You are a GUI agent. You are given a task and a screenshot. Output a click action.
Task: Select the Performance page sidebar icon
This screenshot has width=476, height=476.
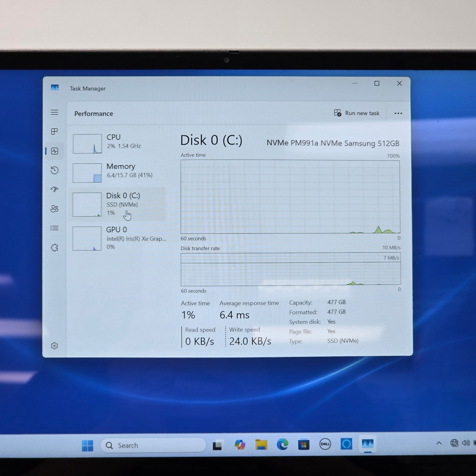pos(55,151)
